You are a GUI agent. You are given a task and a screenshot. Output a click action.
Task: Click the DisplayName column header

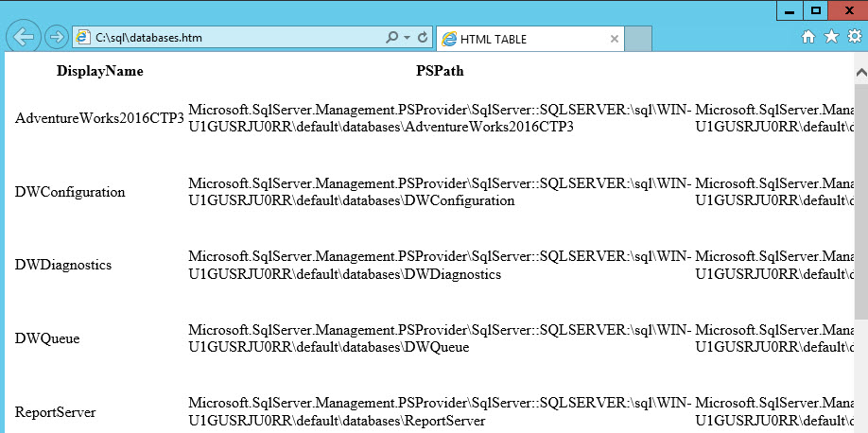[x=99, y=72]
